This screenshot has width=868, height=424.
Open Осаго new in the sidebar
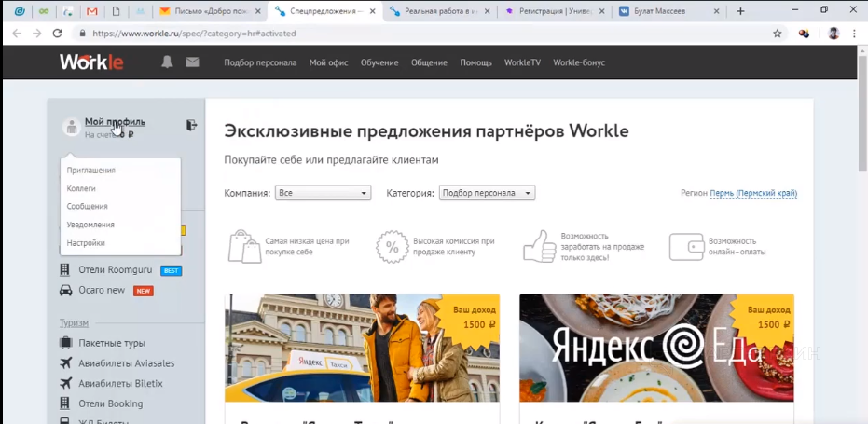102,290
